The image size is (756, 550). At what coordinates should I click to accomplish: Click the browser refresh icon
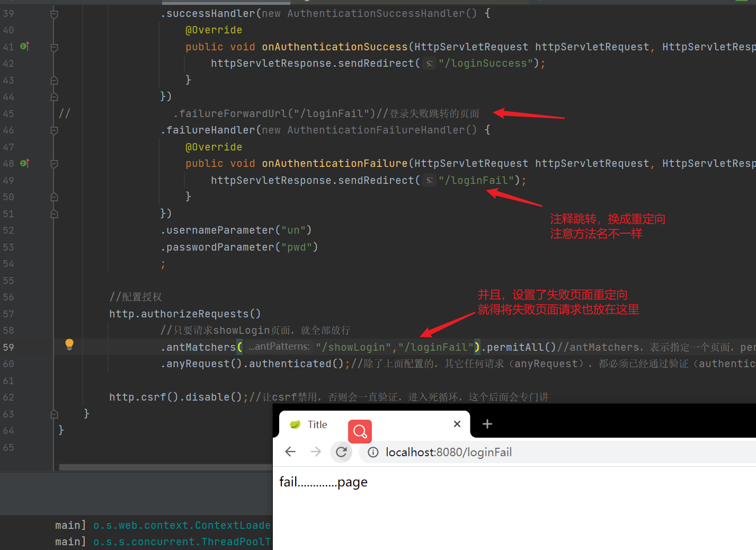341,452
